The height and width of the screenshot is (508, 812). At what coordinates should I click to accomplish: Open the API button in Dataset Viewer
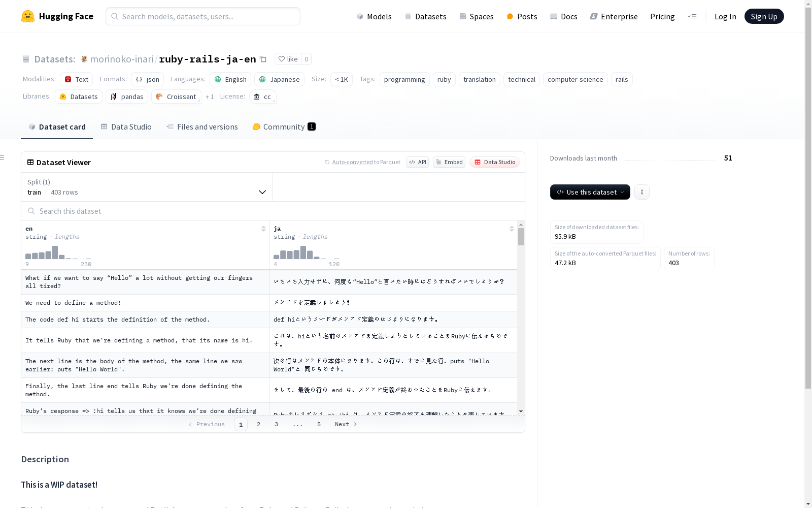tap(418, 162)
